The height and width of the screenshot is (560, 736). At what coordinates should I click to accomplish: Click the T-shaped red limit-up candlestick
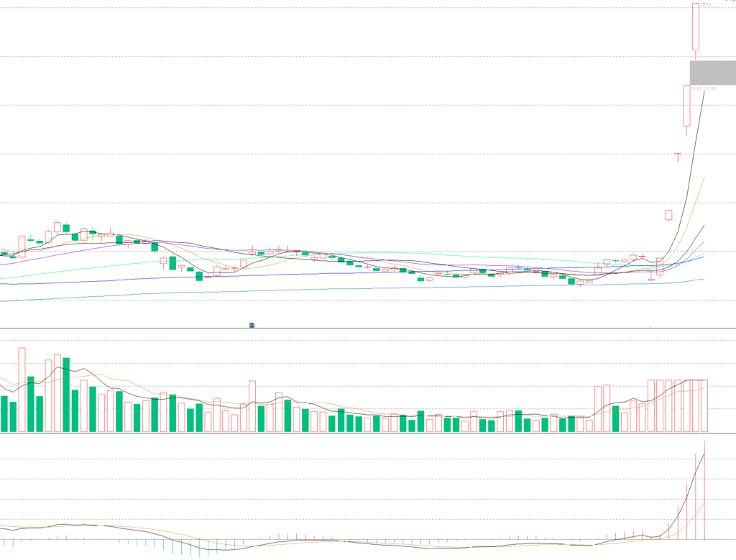(678, 157)
